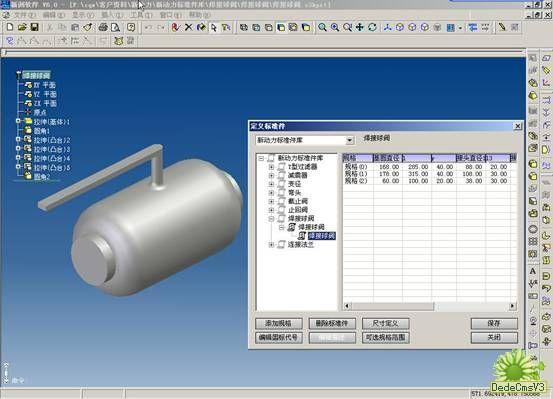
Task: Open the 新动力标准件库 library dropdown
Action: click(x=349, y=140)
